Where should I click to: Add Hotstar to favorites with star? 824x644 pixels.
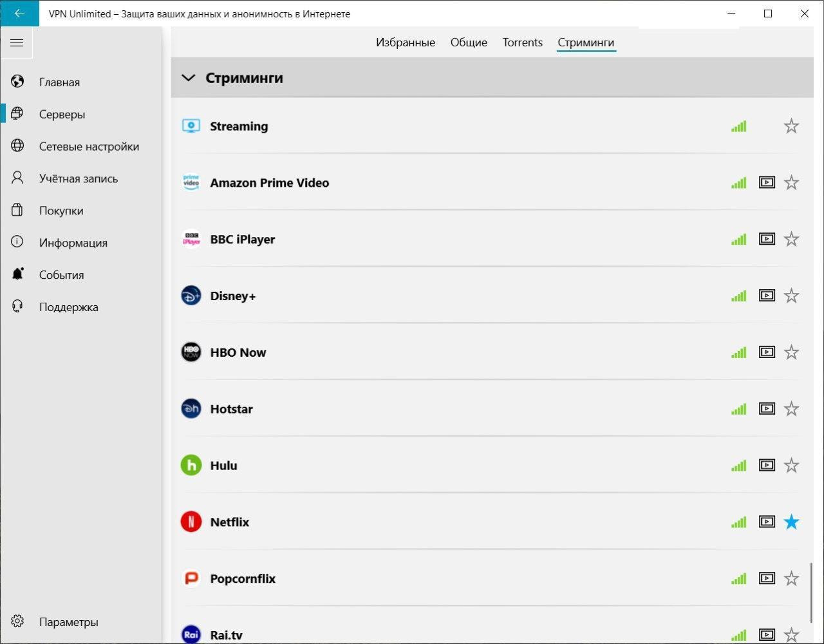coord(791,409)
